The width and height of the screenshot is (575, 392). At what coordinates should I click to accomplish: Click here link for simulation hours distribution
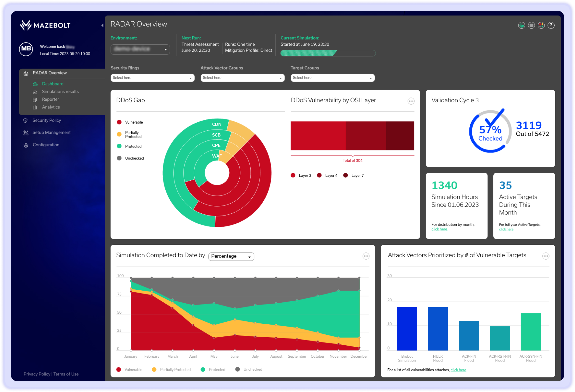coord(439,229)
